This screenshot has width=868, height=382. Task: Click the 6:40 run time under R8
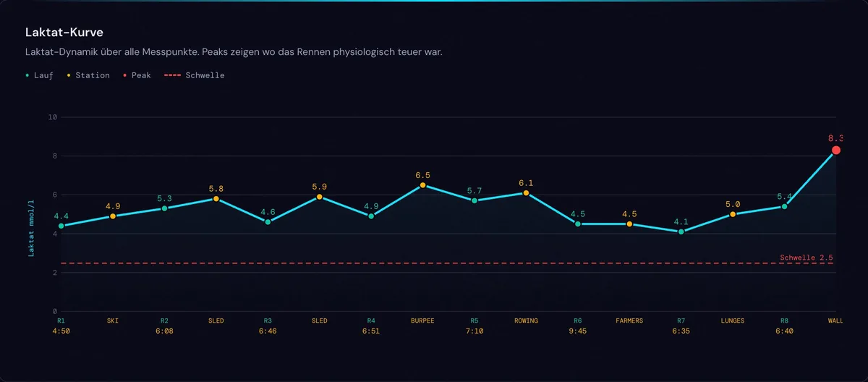(x=784, y=331)
